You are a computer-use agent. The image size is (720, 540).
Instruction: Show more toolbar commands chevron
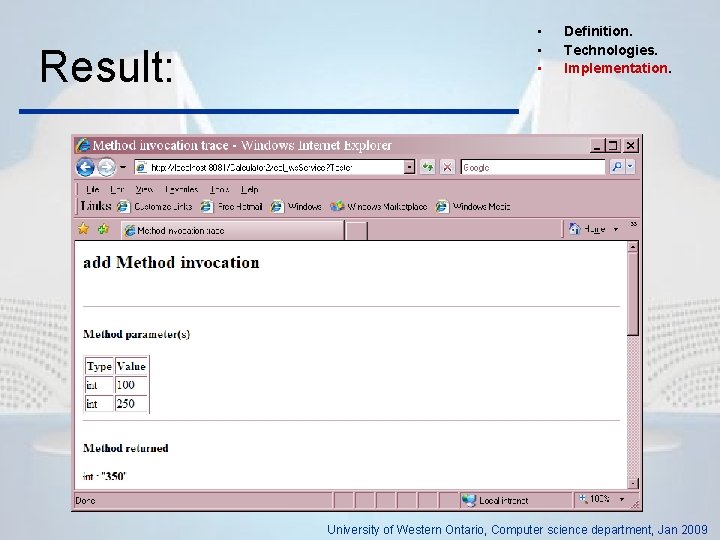click(633, 225)
